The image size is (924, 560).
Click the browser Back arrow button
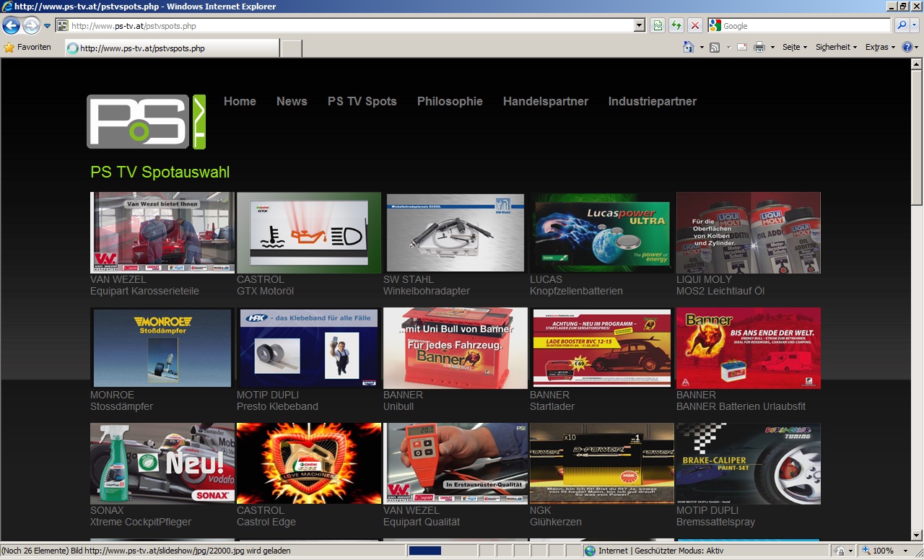click(x=11, y=26)
